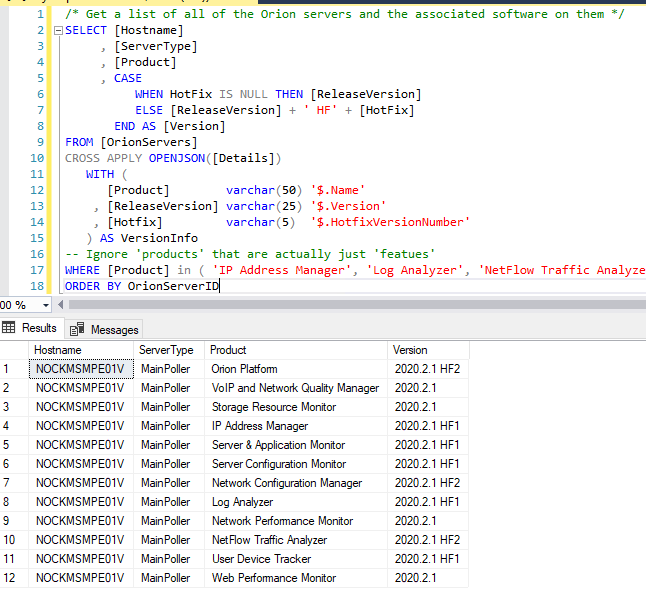
Task: Click [ReleaseVersion] column on line 13
Action: (162, 206)
